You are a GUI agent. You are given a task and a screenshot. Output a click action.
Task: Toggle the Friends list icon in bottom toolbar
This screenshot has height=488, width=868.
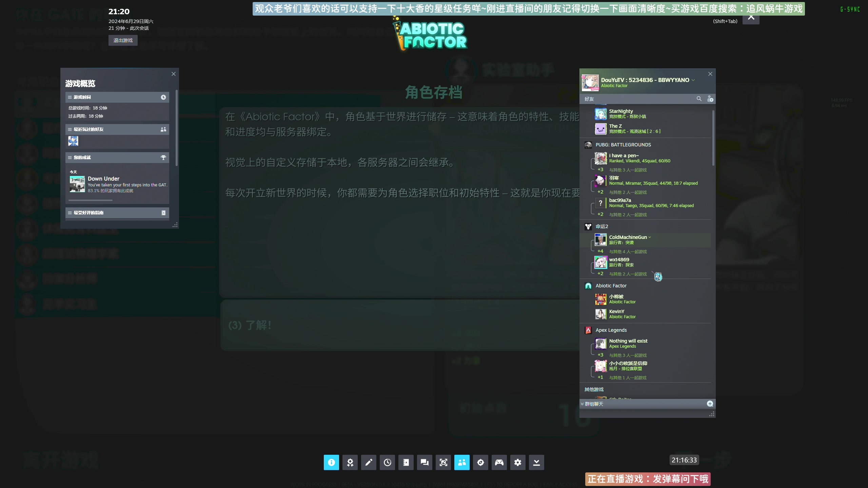pyautogui.click(x=462, y=462)
